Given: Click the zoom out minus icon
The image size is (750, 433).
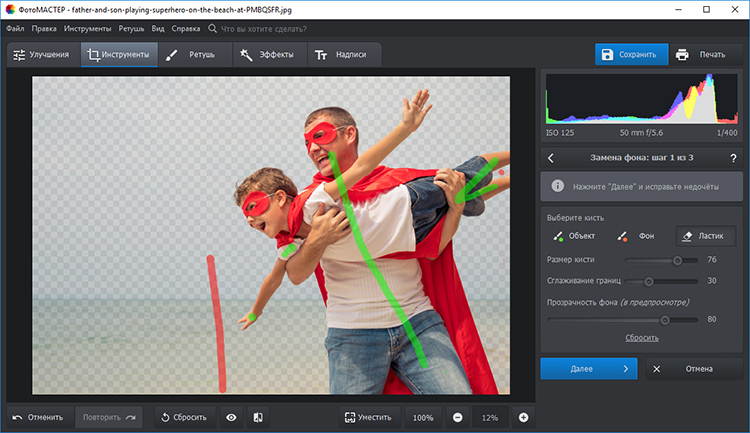Looking at the screenshot, I should tap(457, 417).
